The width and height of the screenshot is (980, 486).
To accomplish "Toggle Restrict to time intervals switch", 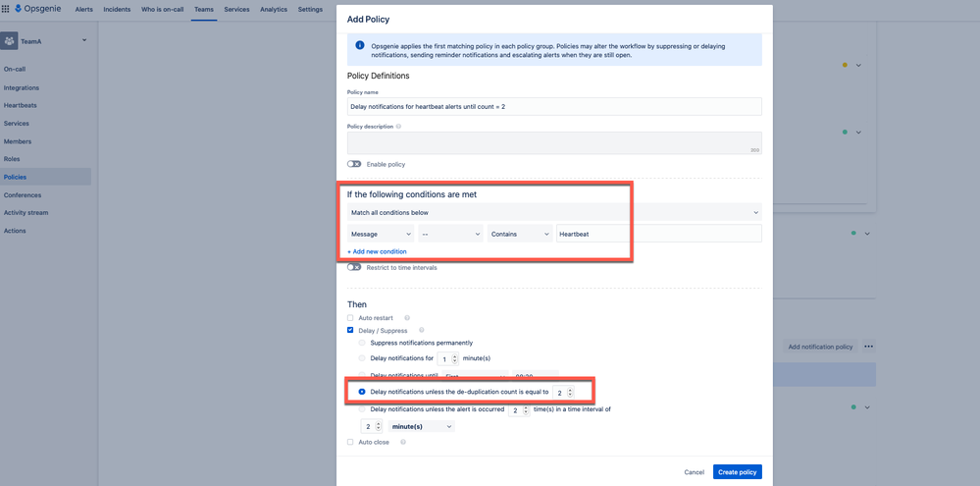I will click(x=354, y=267).
